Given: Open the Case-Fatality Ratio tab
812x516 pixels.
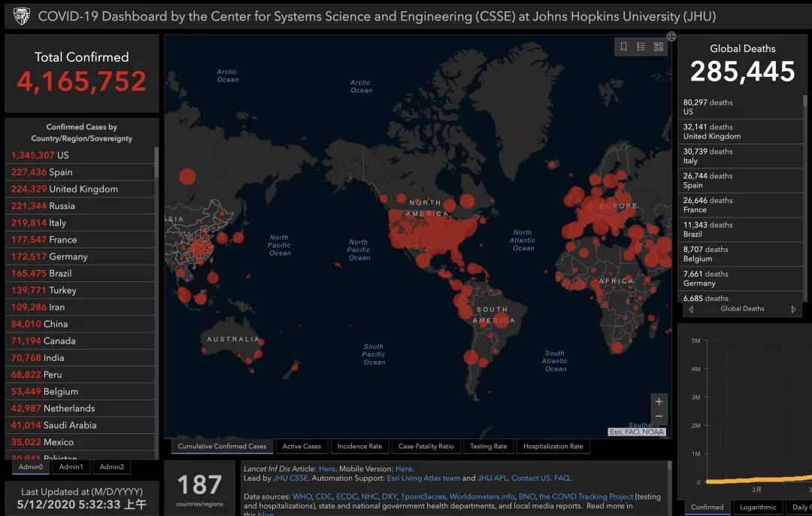Looking at the screenshot, I should (426, 446).
